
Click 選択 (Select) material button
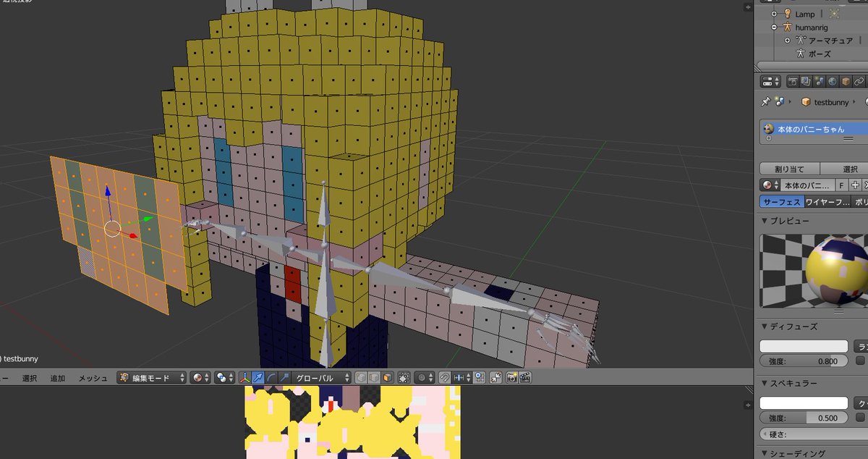844,169
